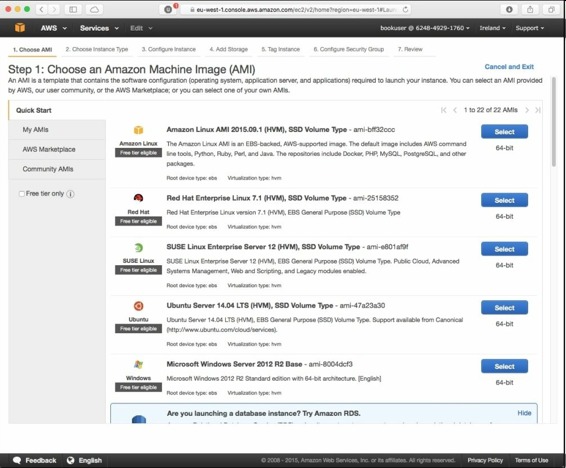Click the AWS cube logo icon
Screen dimensions: 566x468
coord(20,28)
